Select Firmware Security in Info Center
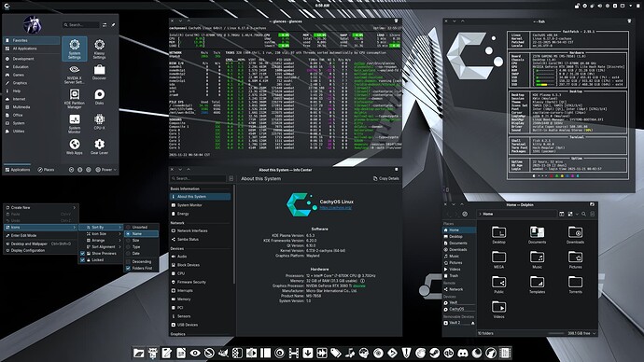 pyautogui.click(x=200, y=282)
